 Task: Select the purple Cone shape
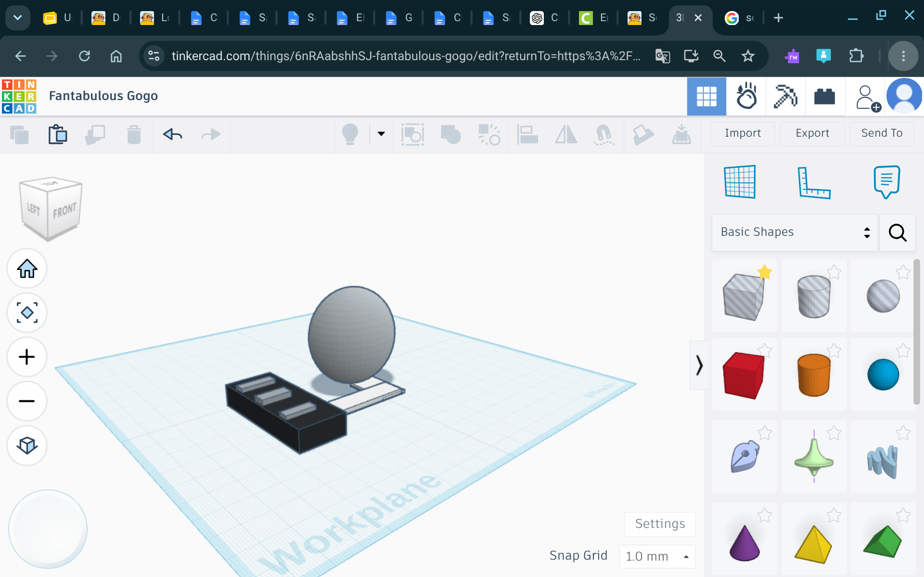(744, 543)
